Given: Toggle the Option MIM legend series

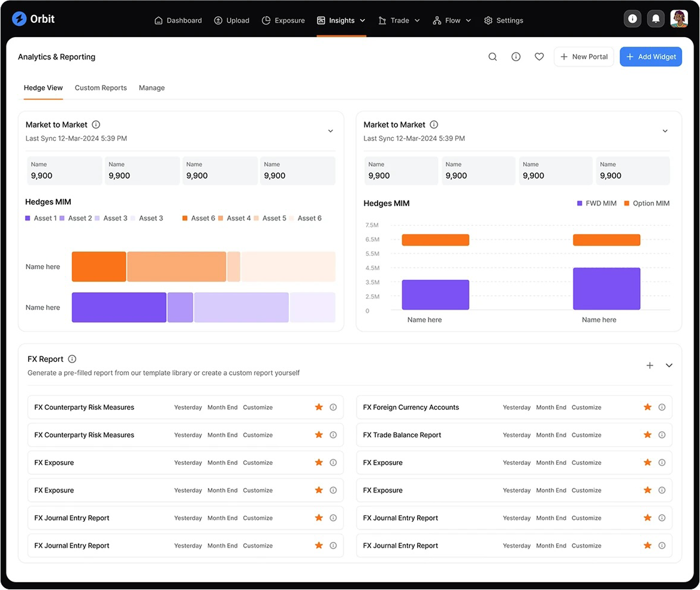Looking at the screenshot, I should [x=646, y=204].
